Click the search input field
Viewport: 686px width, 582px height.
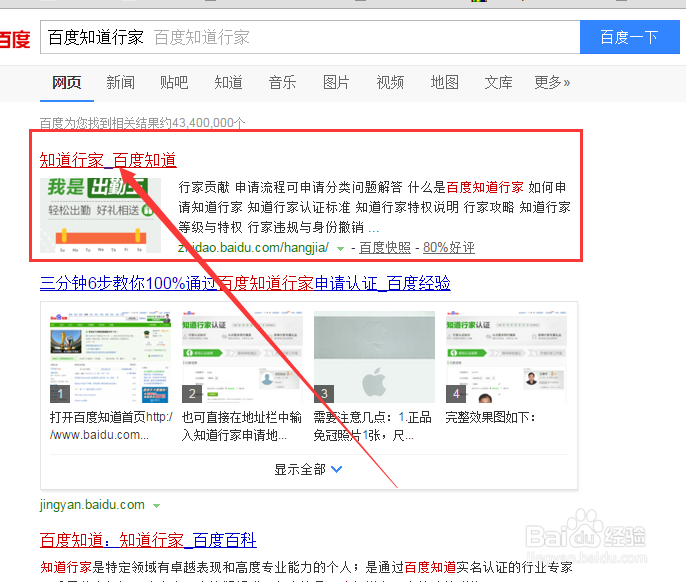310,37
